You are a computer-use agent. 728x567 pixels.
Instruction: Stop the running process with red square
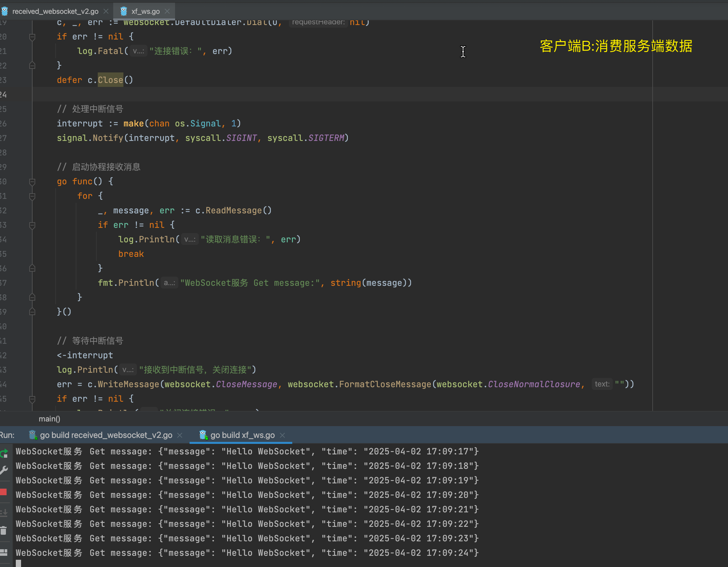click(4, 492)
